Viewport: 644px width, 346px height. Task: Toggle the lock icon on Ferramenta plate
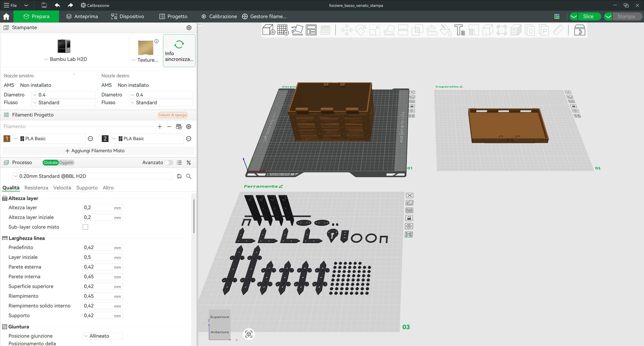[409, 218]
